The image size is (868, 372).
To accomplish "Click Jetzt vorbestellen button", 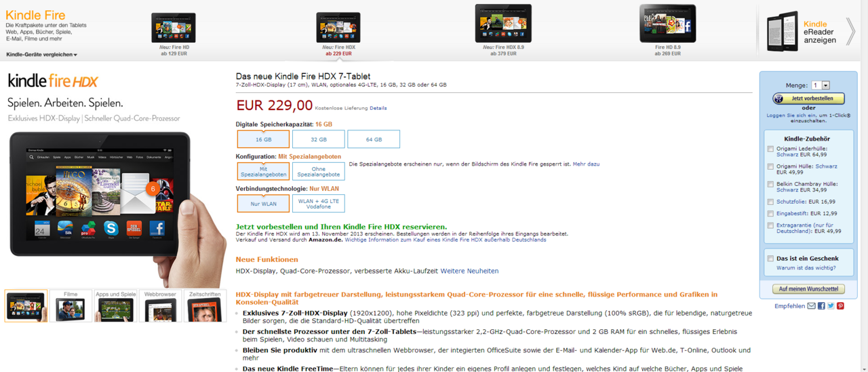I will pos(808,98).
